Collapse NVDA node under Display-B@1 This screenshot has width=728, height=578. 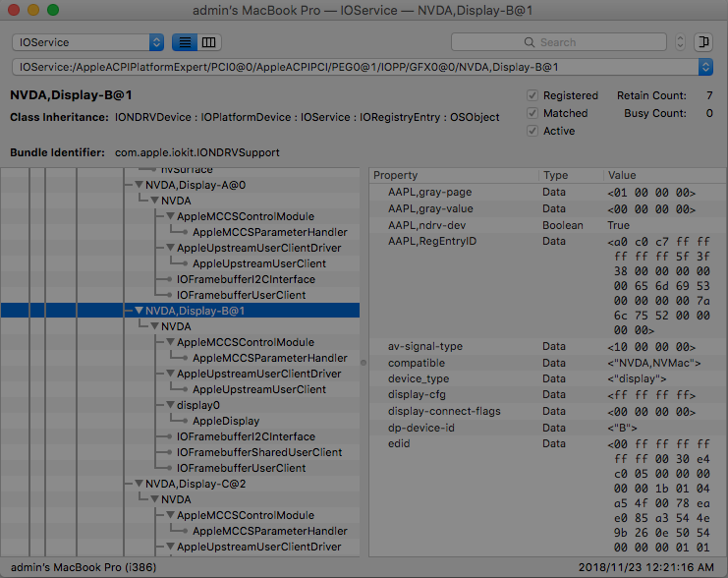point(154,326)
